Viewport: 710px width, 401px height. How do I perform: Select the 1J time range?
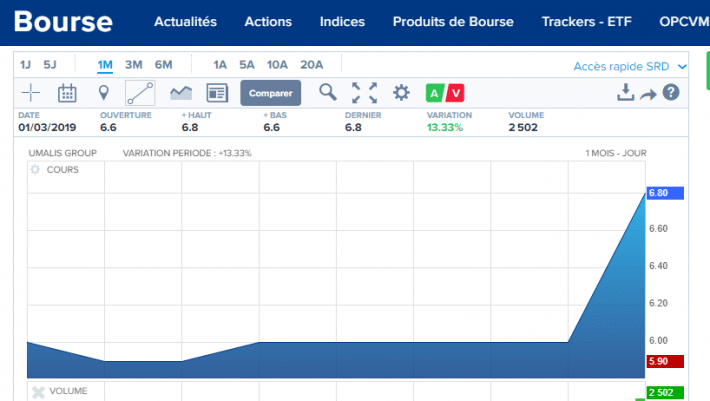pos(25,65)
